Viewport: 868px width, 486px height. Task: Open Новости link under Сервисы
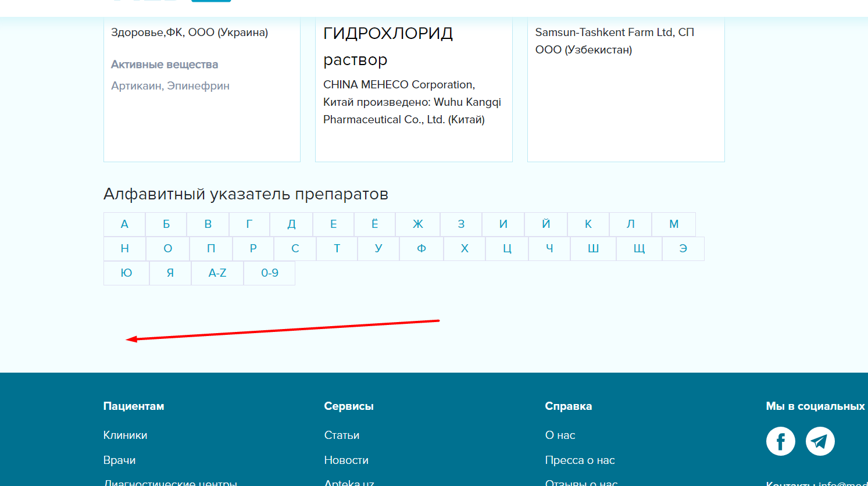tap(347, 460)
